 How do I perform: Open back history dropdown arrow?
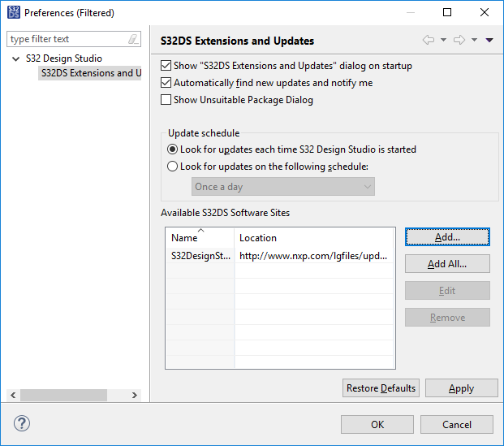[x=443, y=40]
